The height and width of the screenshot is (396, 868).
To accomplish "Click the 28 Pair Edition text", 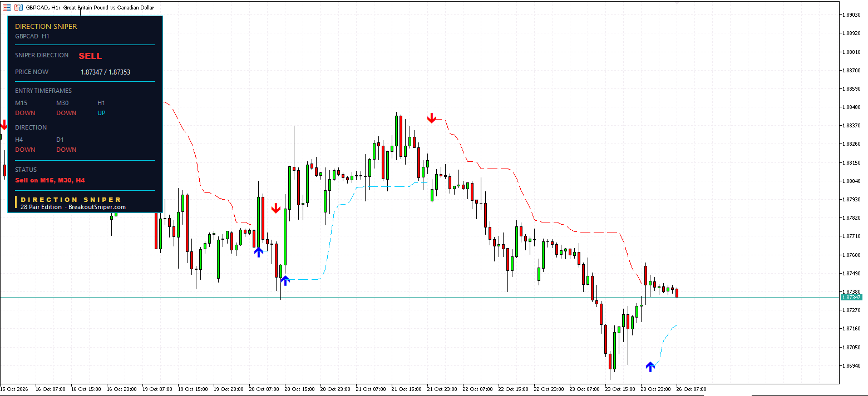I will (x=41, y=207).
